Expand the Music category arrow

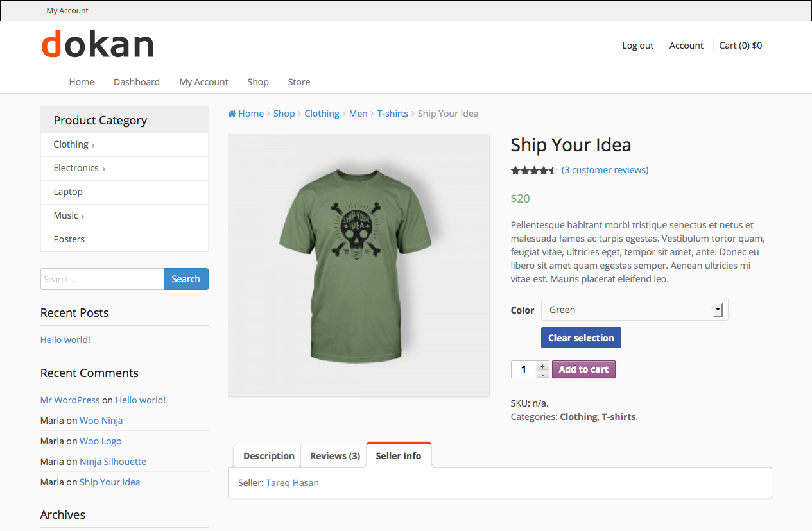pyautogui.click(x=83, y=217)
